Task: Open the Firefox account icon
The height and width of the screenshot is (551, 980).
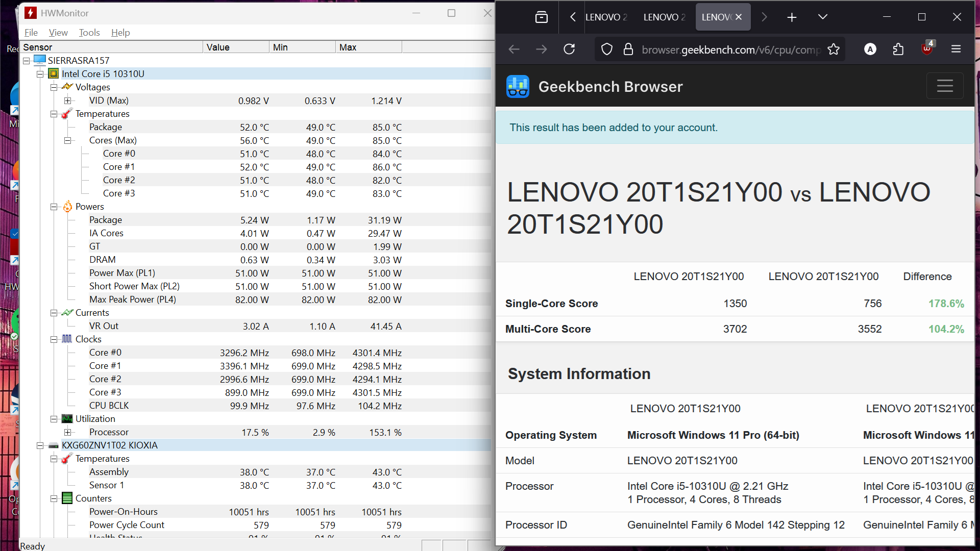Action: (x=870, y=49)
